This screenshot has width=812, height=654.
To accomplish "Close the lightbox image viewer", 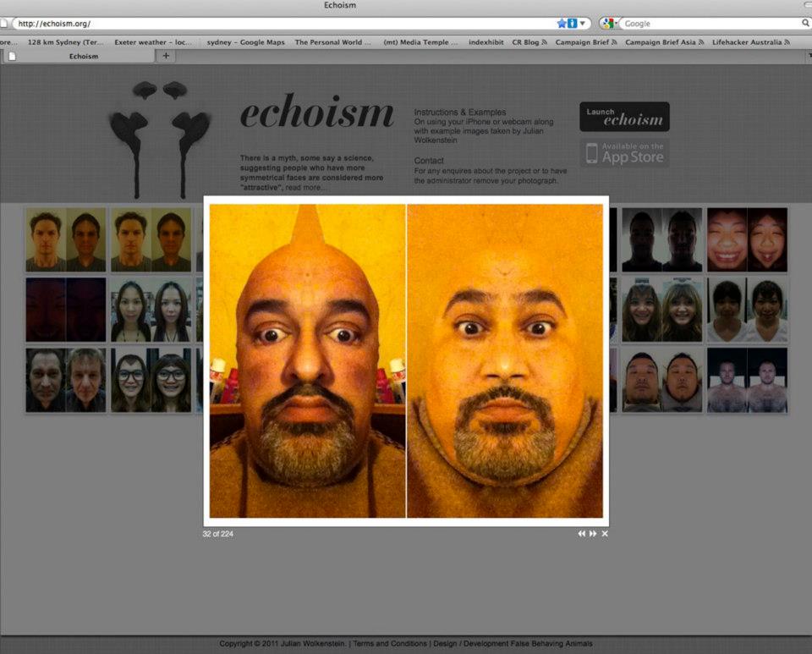I will click(605, 534).
